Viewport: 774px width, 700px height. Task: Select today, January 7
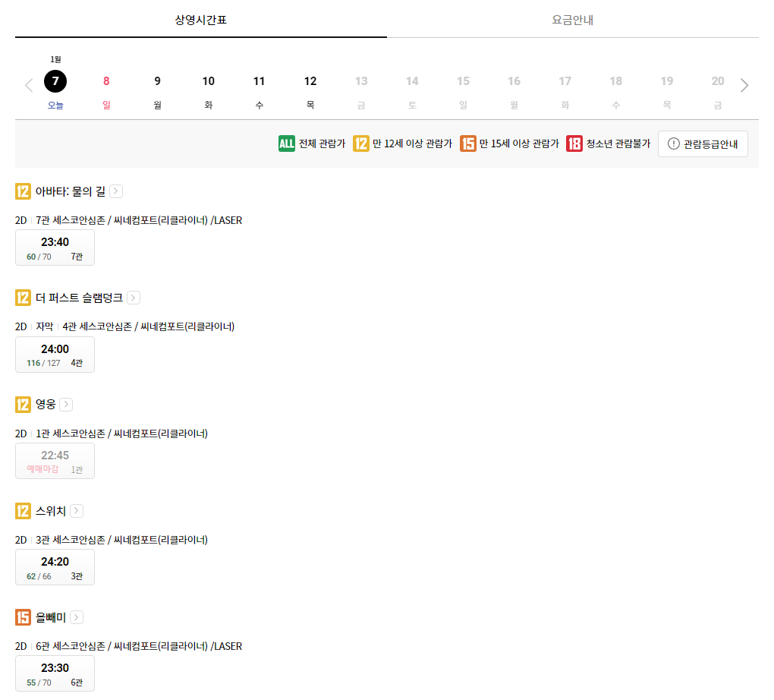[x=55, y=82]
